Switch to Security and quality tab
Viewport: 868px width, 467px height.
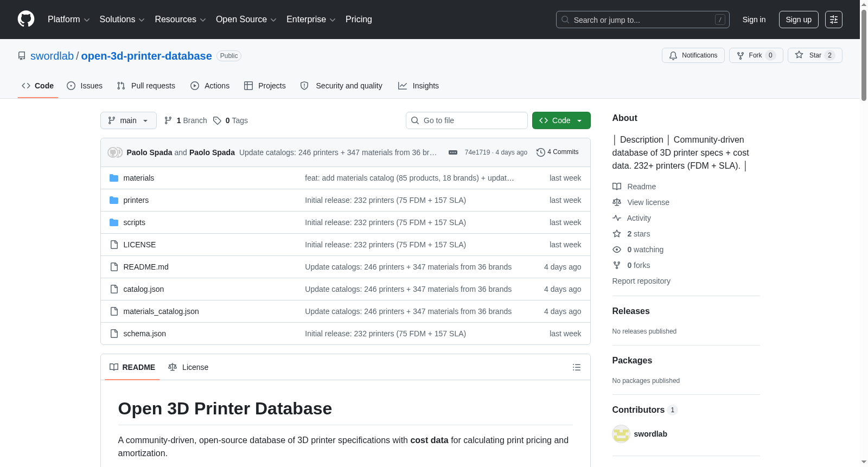pyautogui.click(x=341, y=86)
